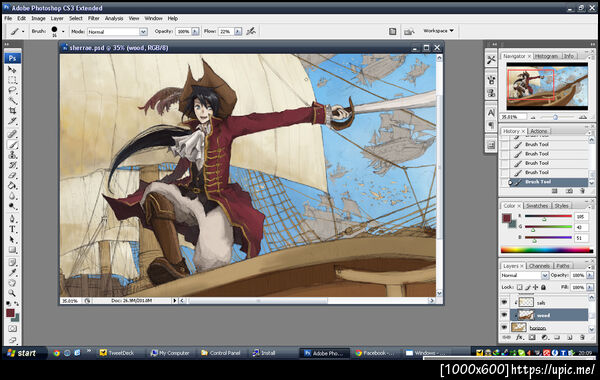Open My Computer taskbar button
Screen dimensions: 600x380
click(x=170, y=353)
